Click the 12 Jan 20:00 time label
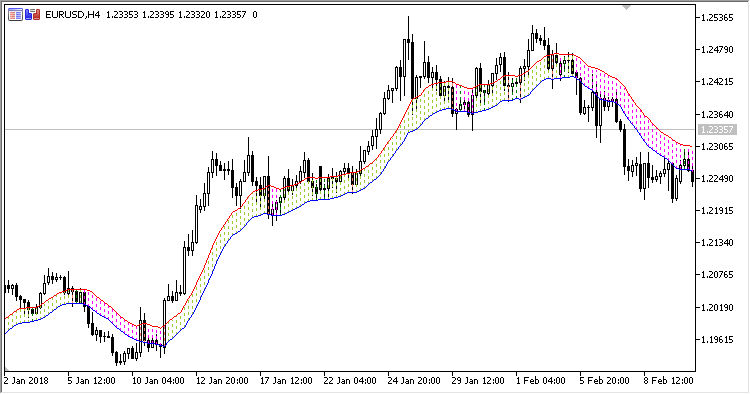750x394 pixels. 222,381
